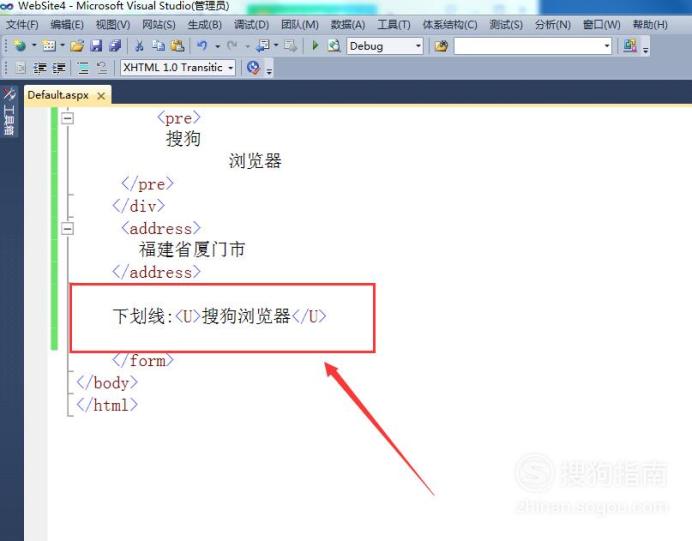Open the 编辑(E) menu
This screenshot has height=541, width=692.
coord(67,24)
